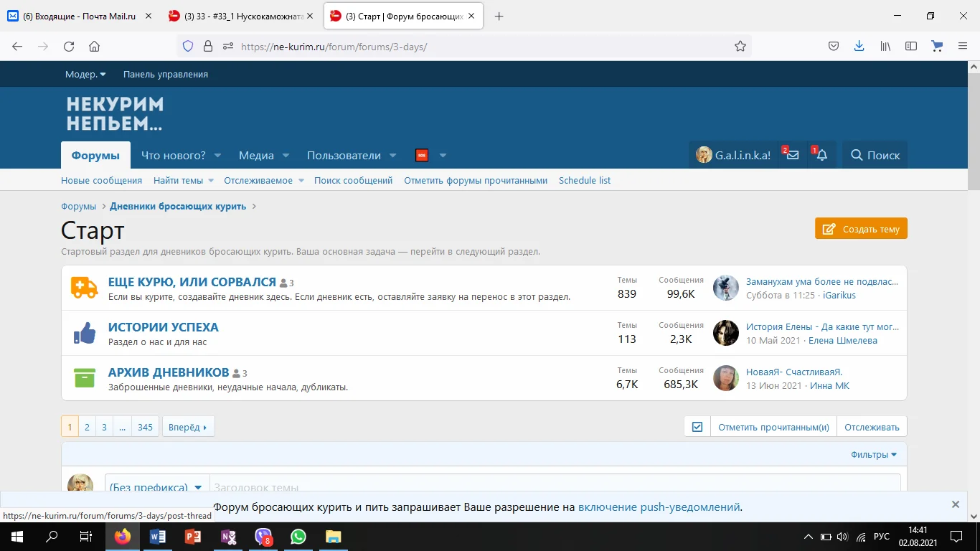Click the Отслеживать button
This screenshot has width=980, height=551.
coord(872,427)
